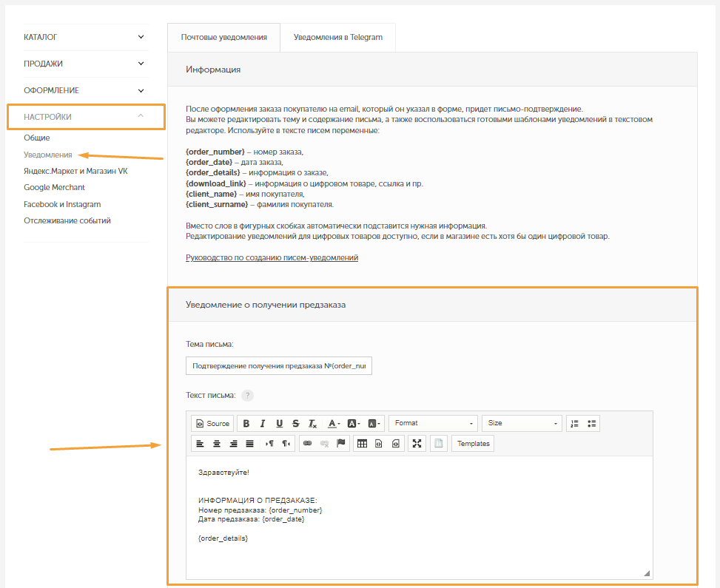Image resolution: width=720 pixels, height=588 pixels.
Task: Click the Тема письма input field
Action: click(279, 366)
